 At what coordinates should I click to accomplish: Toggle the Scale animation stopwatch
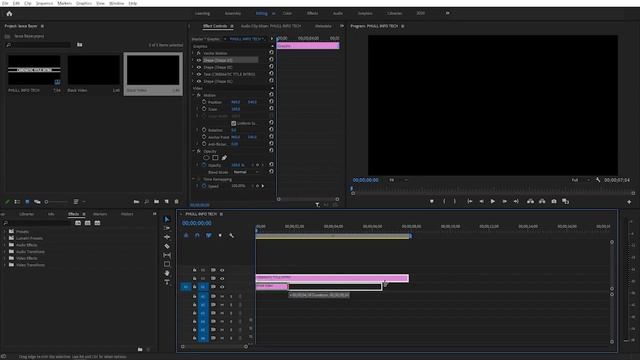204,109
